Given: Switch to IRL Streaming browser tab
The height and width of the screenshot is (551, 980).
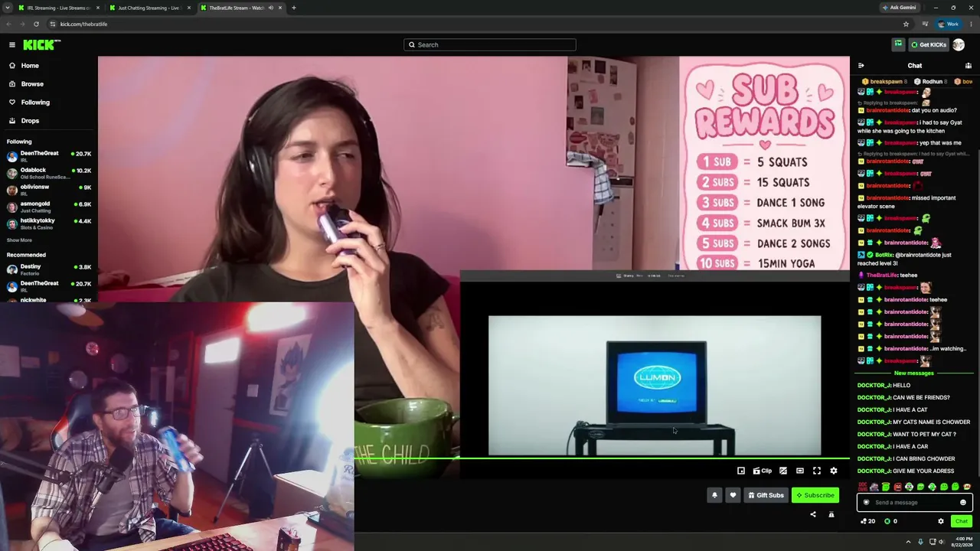Looking at the screenshot, I should 57,8.
